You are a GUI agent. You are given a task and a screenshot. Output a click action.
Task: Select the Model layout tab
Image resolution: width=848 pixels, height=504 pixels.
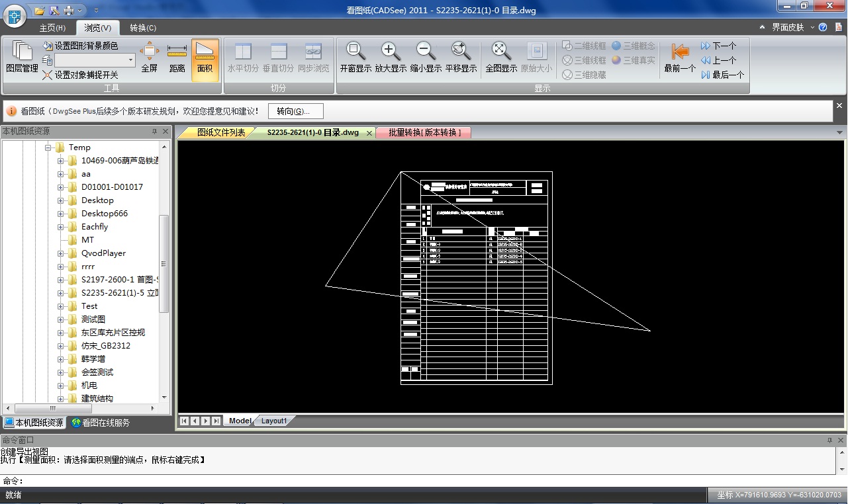click(240, 421)
